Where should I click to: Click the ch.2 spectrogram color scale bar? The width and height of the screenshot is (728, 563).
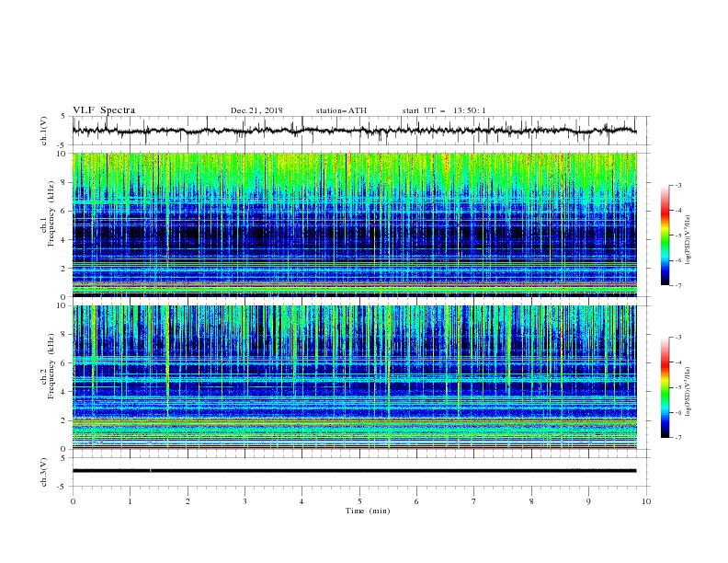coord(665,387)
